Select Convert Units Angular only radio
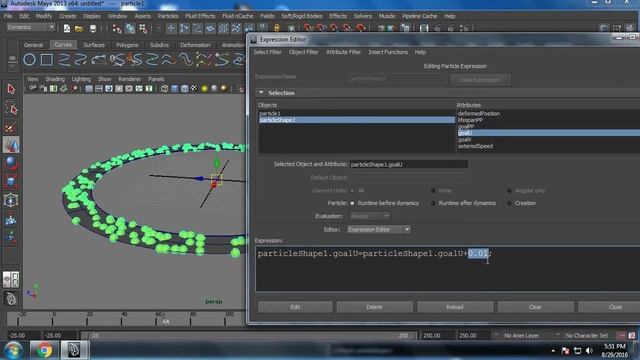The height and width of the screenshot is (360, 640). [509, 191]
